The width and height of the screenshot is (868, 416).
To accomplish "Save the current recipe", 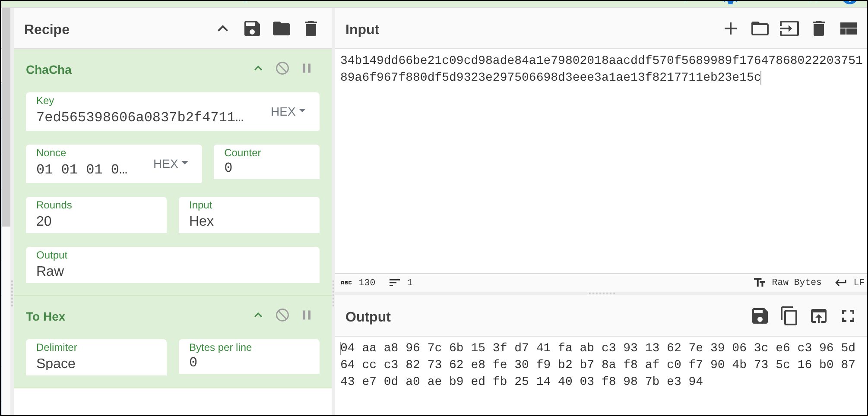I will pyautogui.click(x=252, y=29).
